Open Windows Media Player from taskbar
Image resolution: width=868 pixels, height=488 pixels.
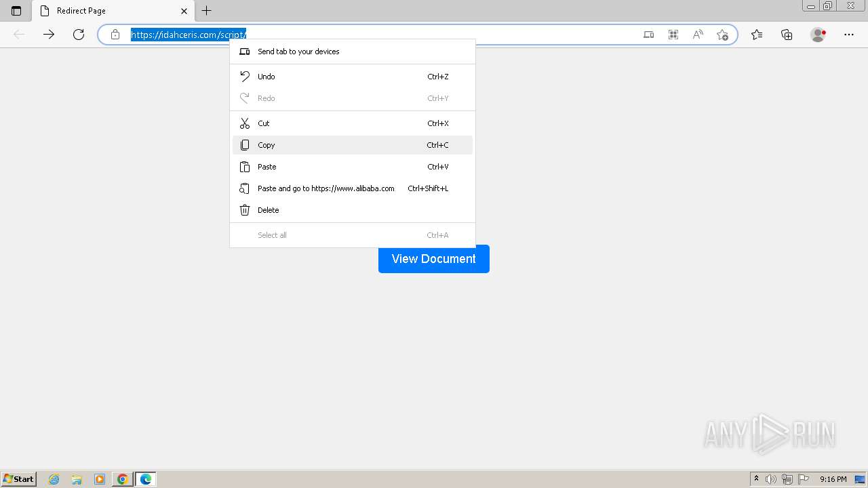click(100, 479)
